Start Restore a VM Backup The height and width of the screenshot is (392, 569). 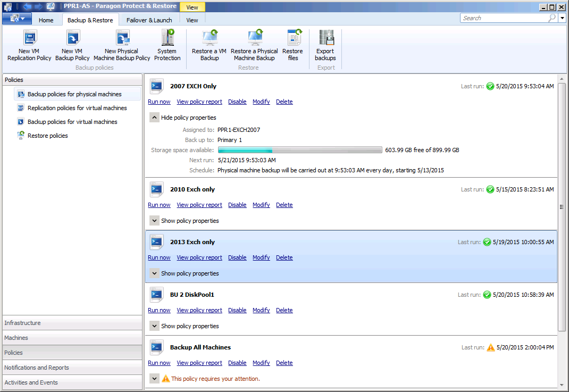[x=210, y=46]
